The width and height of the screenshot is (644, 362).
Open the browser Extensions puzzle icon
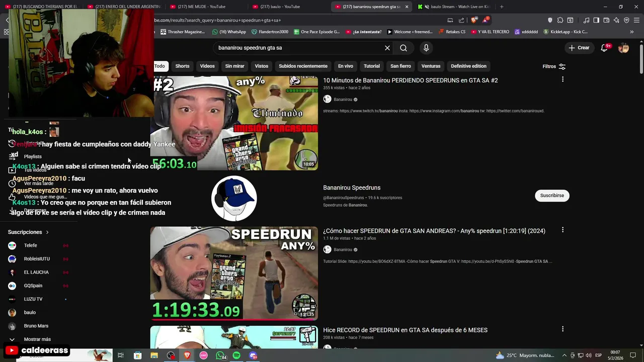pyautogui.click(x=560, y=20)
